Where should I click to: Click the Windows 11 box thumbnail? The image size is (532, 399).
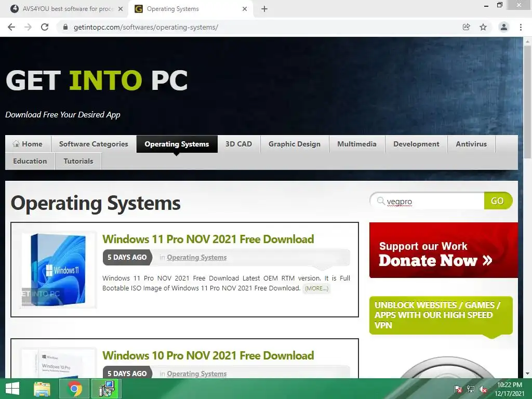click(x=59, y=270)
